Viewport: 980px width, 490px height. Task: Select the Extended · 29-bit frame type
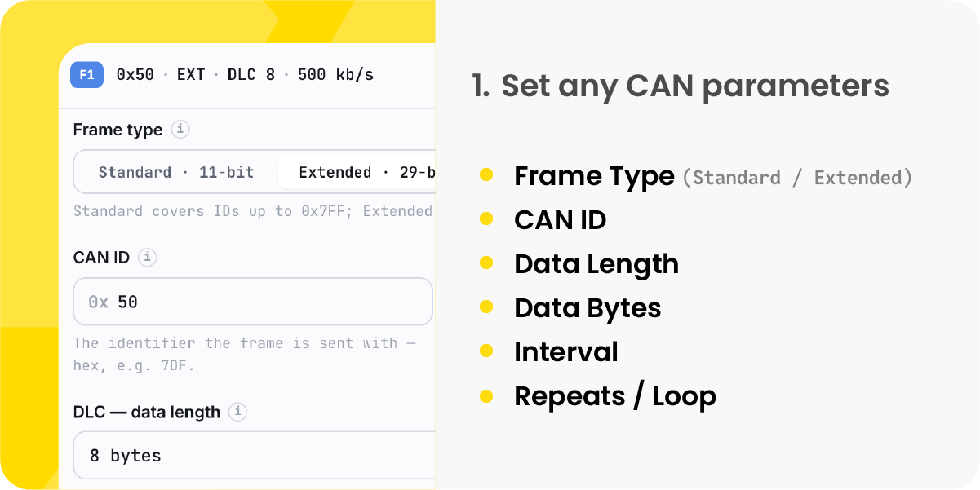pyautogui.click(x=357, y=172)
